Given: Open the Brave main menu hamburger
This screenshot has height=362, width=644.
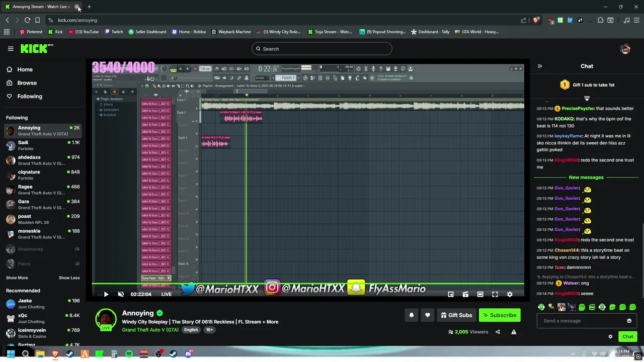Looking at the screenshot, I should click(637, 20).
